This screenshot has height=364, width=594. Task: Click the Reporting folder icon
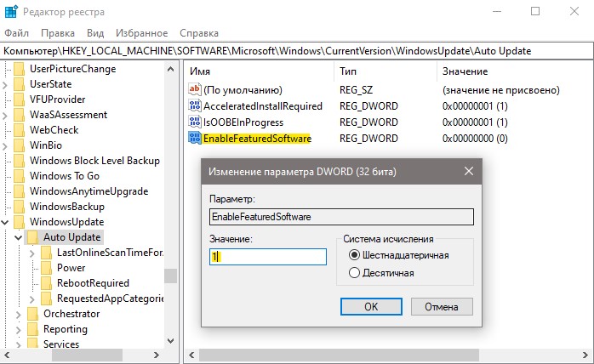point(32,329)
